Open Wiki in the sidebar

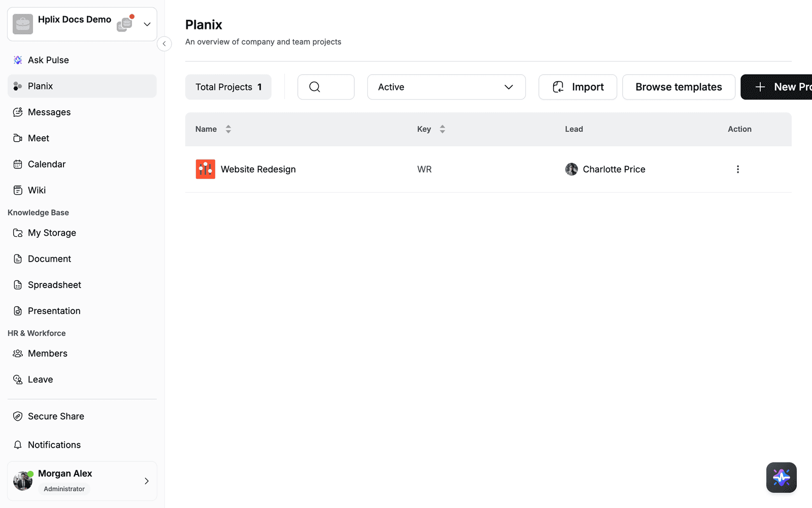click(82, 190)
